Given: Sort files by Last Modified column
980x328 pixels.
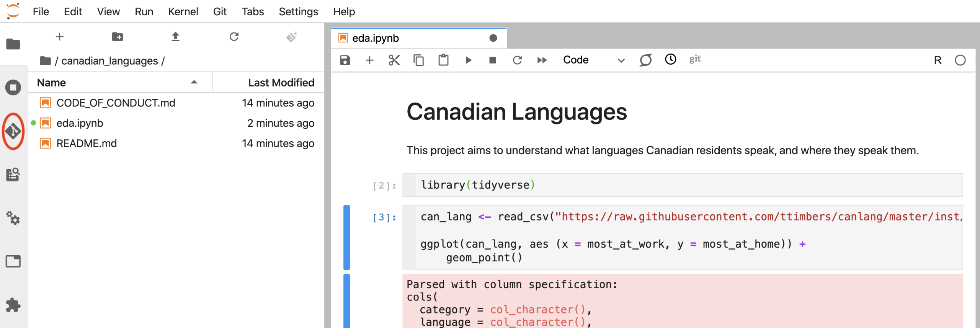Looking at the screenshot, I should click(x=281, y=83).
